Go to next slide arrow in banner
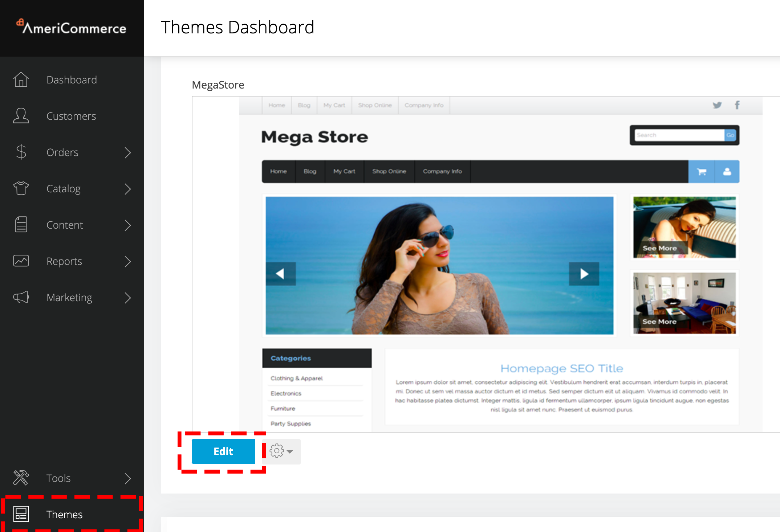 point(584,274)
